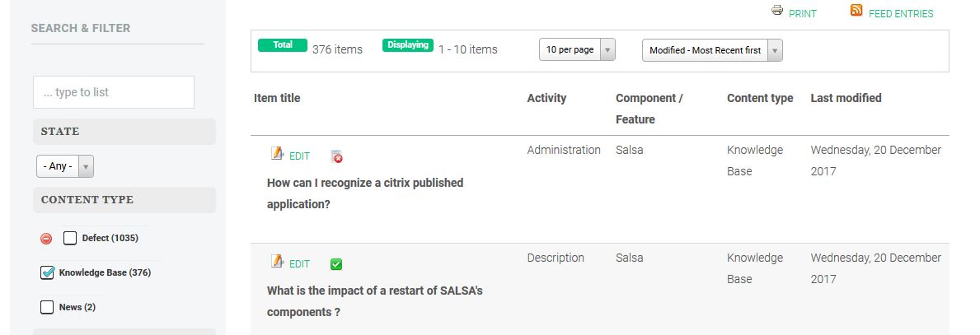Image resolution: width=980 pixels, height=335 pixels.
Task: Open the State '- Any -' dropdown
Action: 65,166
